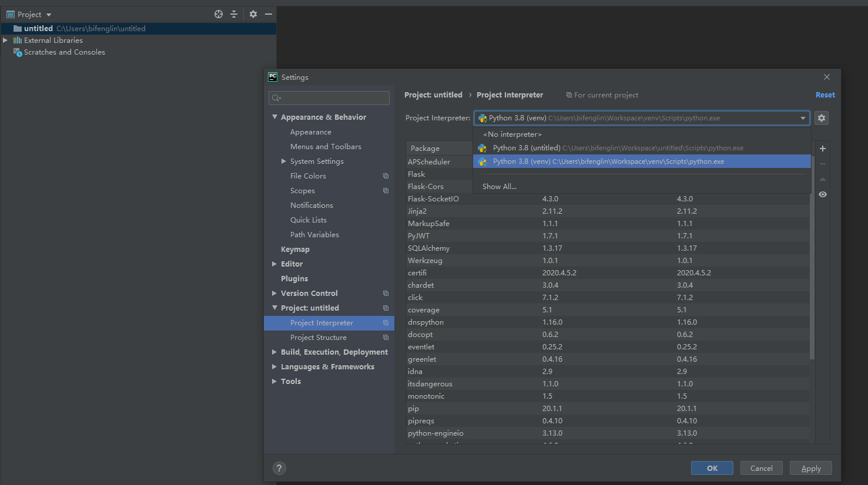The width and height of the screenshot is (868, 485).
Task: Click the Scratches and Consoles icon
Action: pos(18,52)
